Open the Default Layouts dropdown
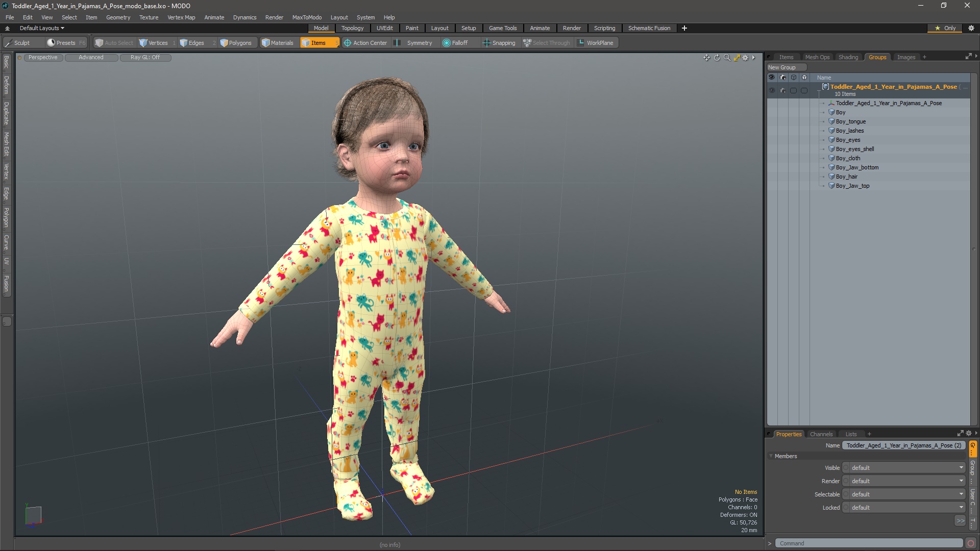Image resolution: width=980 pixels, height=551 pixels. [42, 28]
